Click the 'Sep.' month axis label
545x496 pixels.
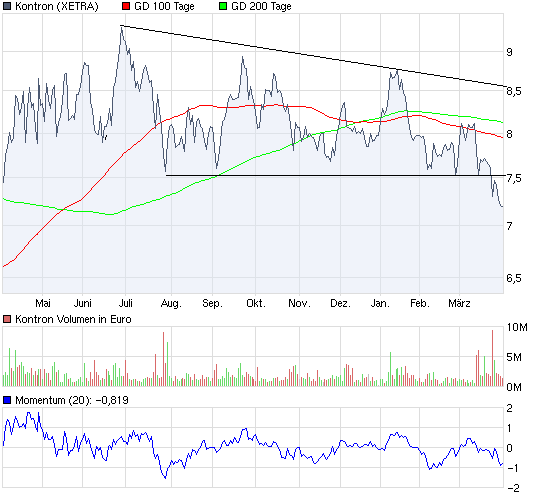[x=212, y=303]
